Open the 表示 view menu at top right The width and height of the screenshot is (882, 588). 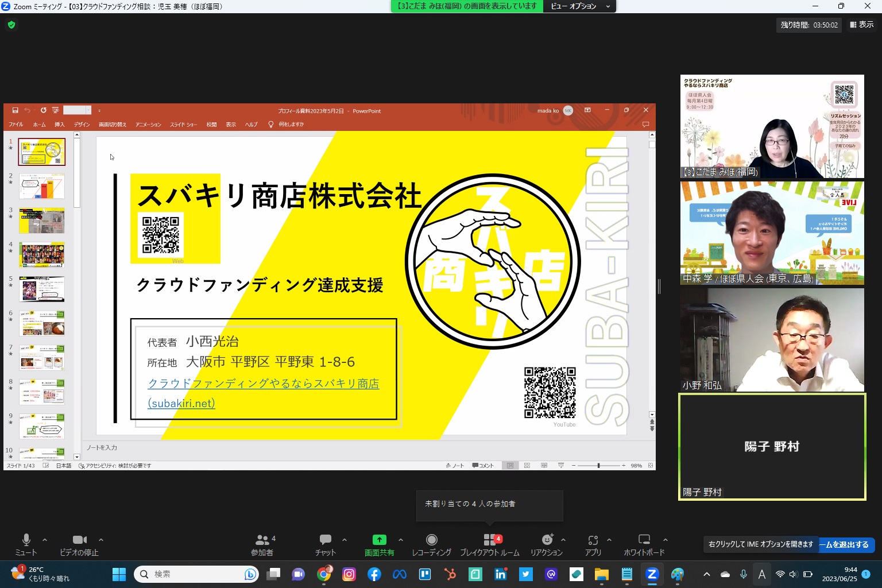(x=862, y=25)
